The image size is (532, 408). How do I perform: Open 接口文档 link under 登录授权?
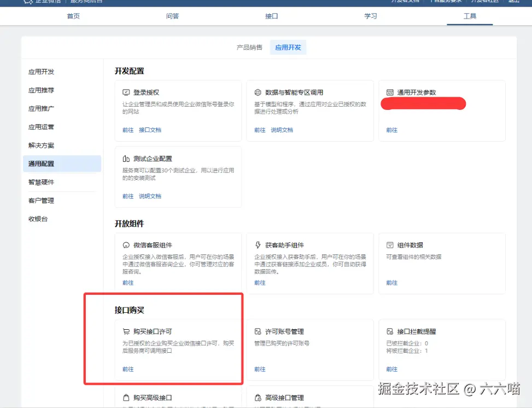click(150, 130)
